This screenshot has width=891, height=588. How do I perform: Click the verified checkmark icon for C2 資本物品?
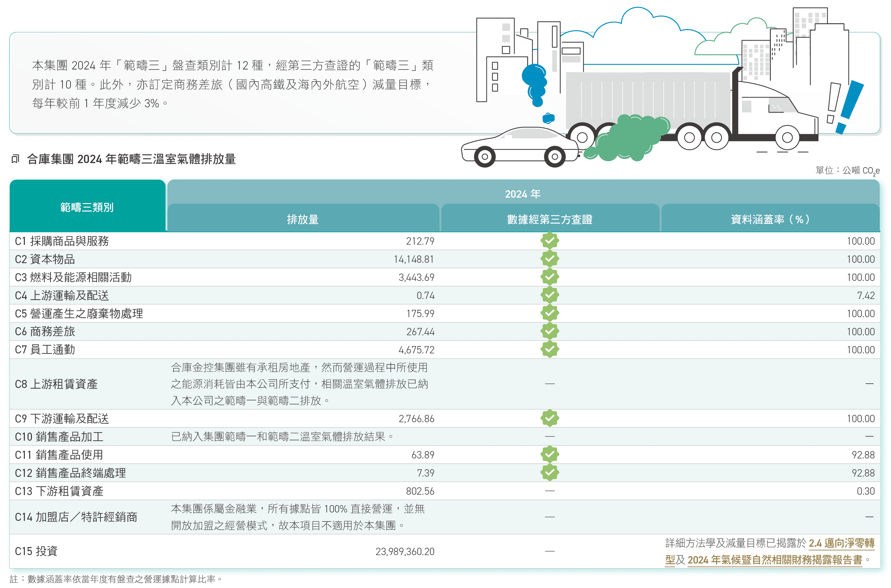click(x=549, y=259)
